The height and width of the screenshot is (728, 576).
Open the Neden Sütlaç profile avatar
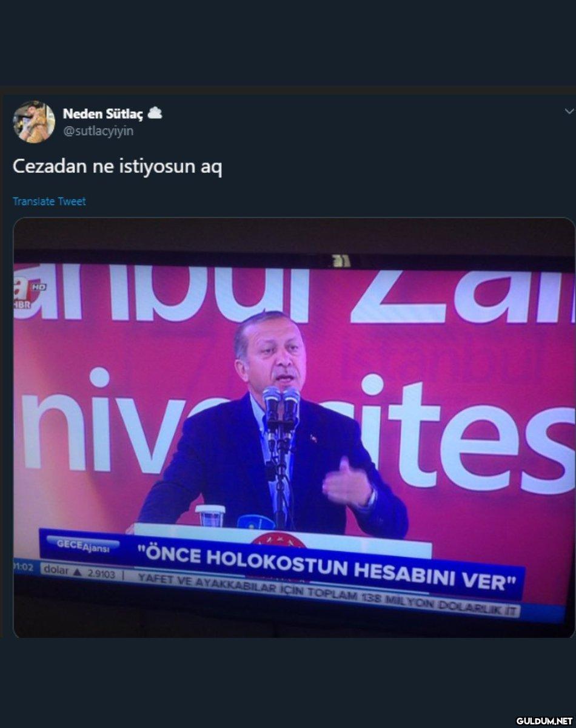[x=34, y=121]
